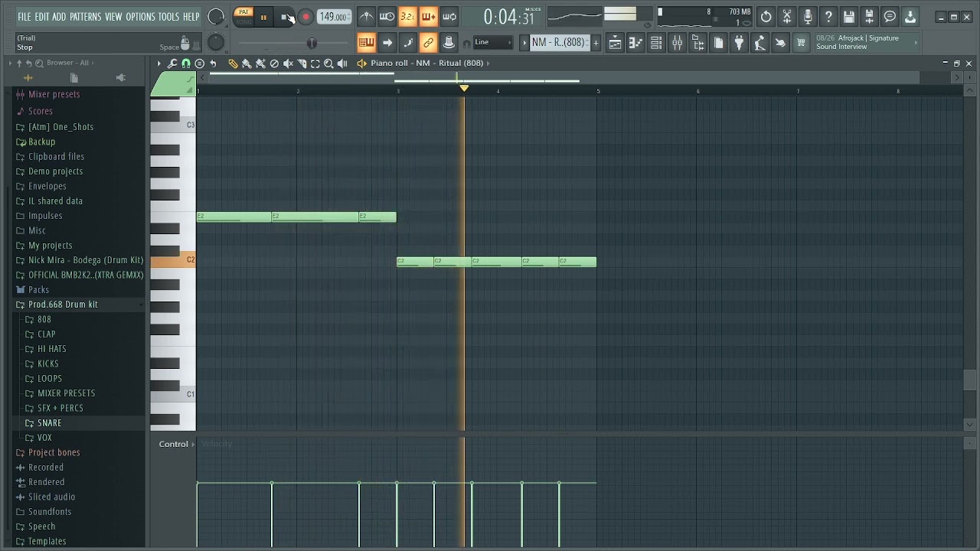The image size is (980, 551).
Task: Open the piano roll wrench tools menu
Action: pyautogui.click(x=172, y=64)
